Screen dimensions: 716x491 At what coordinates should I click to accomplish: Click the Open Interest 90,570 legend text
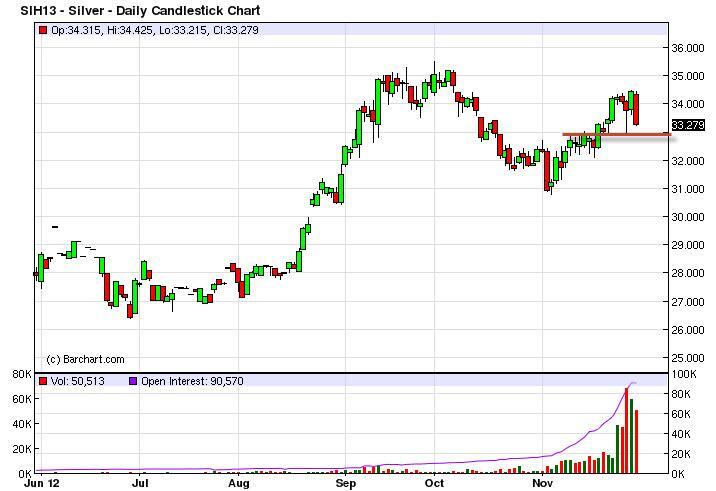186,381
